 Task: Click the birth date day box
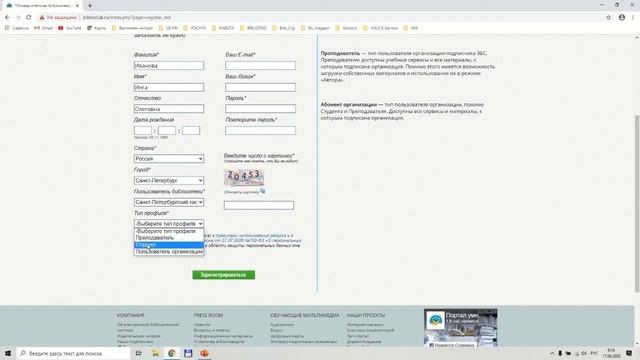(x=143, y=131)
